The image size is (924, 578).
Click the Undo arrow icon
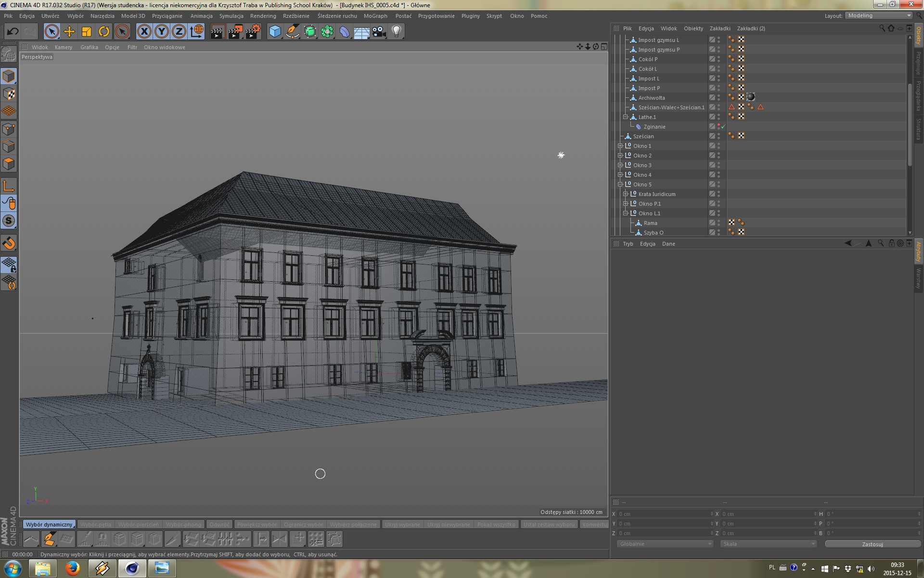pos(13,32)
